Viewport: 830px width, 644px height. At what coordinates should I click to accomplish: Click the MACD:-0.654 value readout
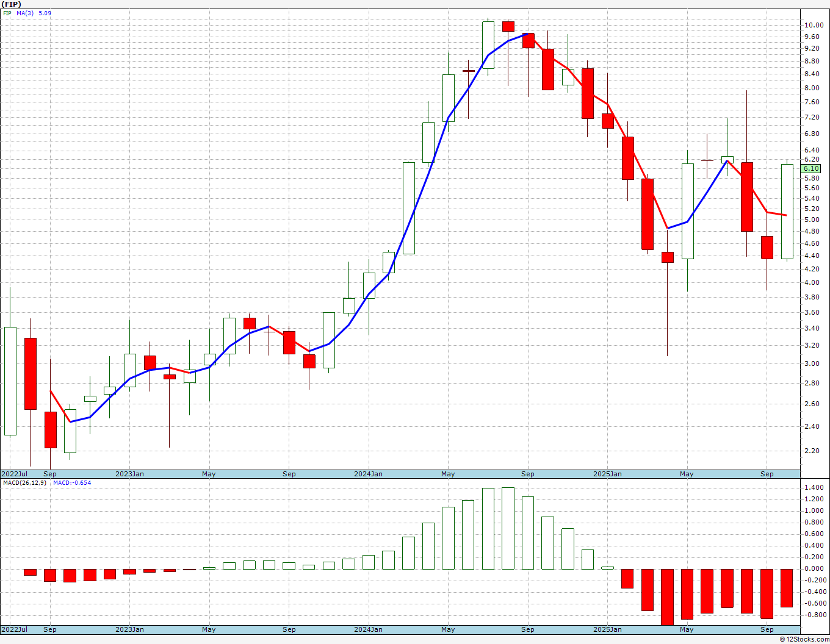72,482
